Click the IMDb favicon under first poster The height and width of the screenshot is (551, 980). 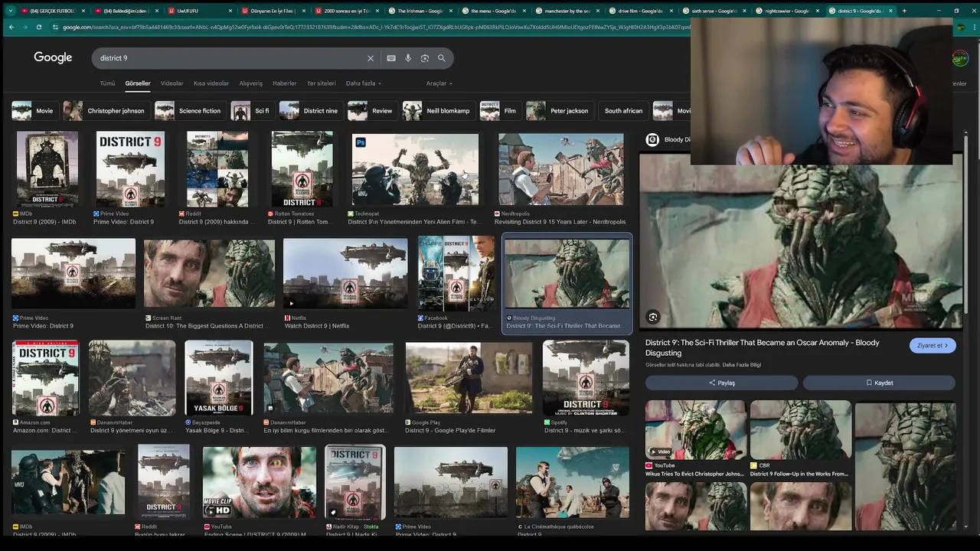15,214
